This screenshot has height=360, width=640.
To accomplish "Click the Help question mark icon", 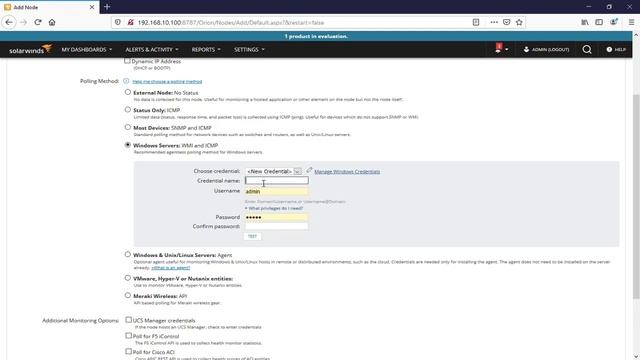I will (609, 49).
